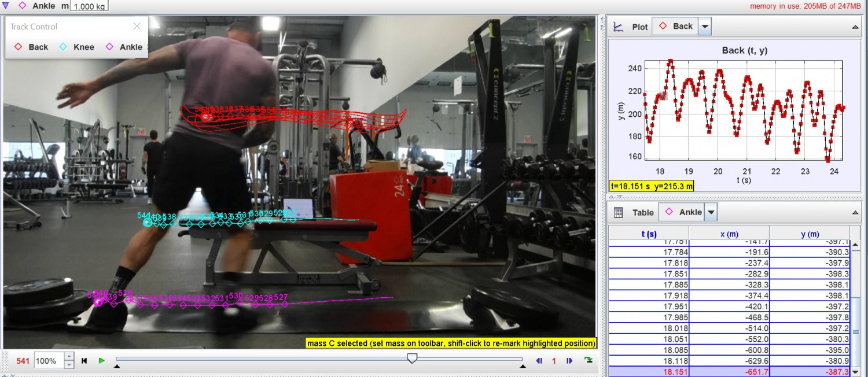
Task: Select the table row at time 17.951
Action: pyautogui.click(x=729, y=306)
